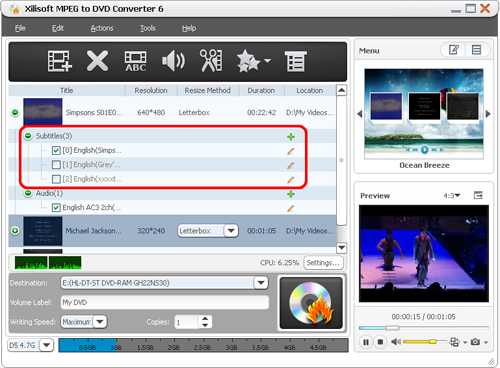Stop the preview playback
The height and width of the screenshot is (368, 500).
point(380,342)
